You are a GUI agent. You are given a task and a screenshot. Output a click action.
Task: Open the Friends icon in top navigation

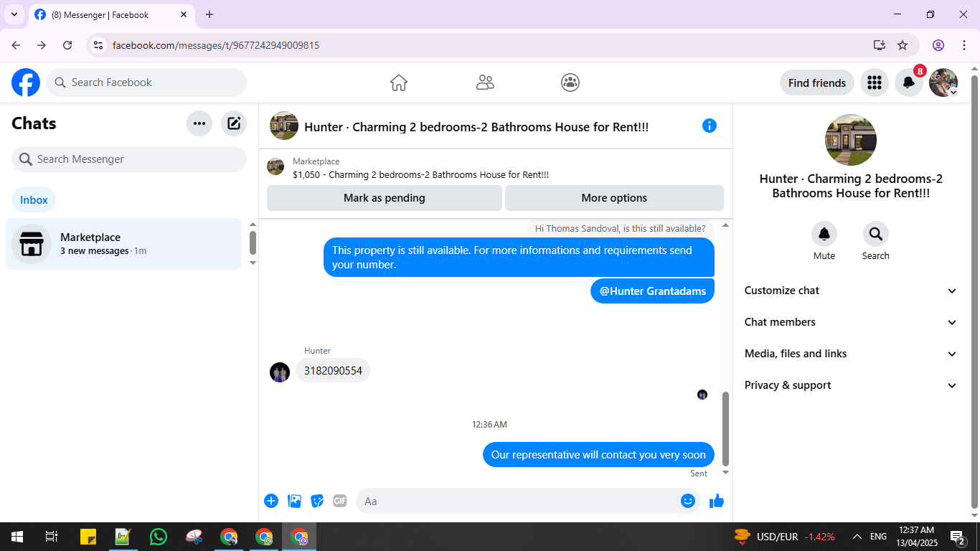(x=485, y=83)
